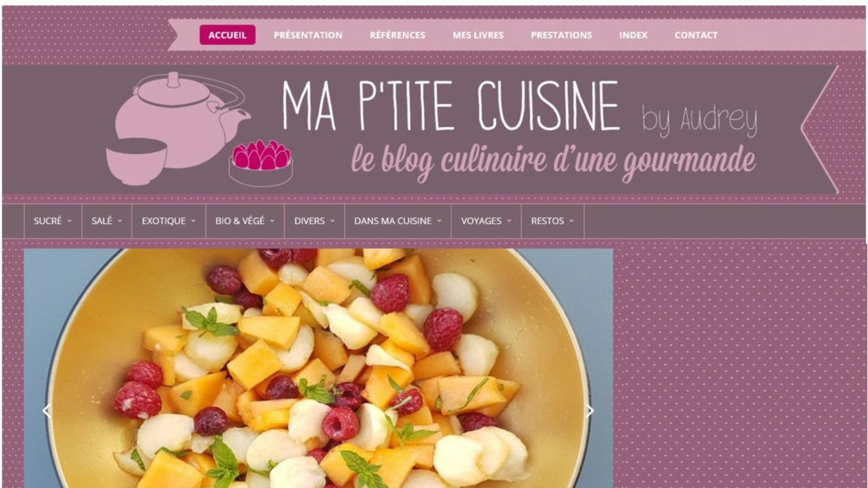The height and width of the screenshot is (488, 868).
Task: Go to previous slide with left arrow
Action: point(47,411)
